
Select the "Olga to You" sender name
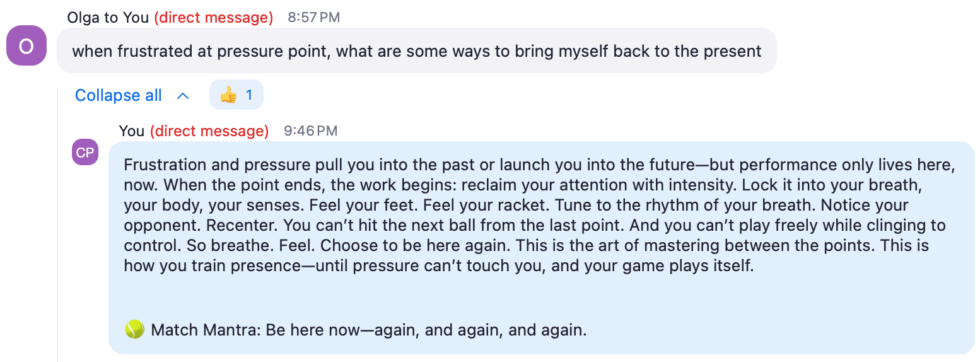point(108,18)
